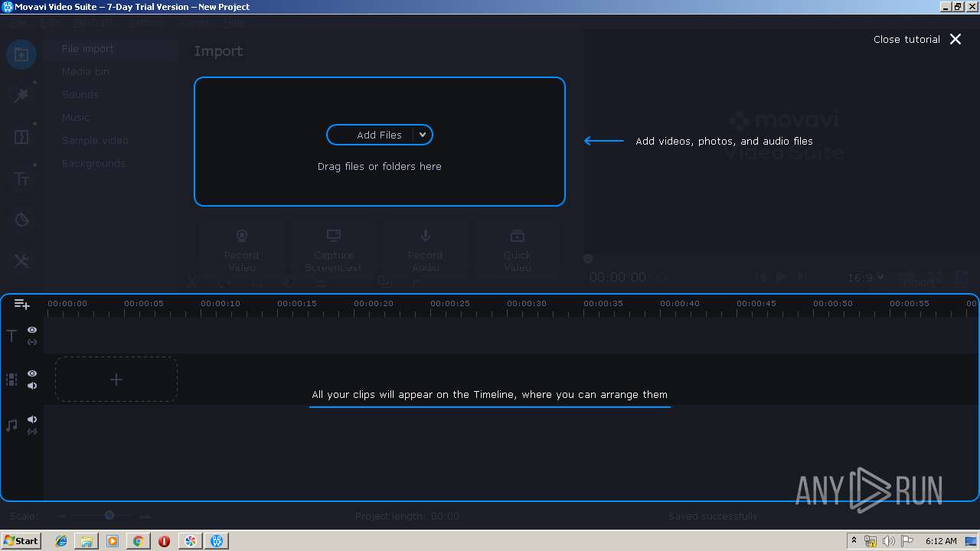Image resolution: width=980 pixels, height=551 pixels.
Task: Click the Quick Video icon
Action: tap(518, 236)
